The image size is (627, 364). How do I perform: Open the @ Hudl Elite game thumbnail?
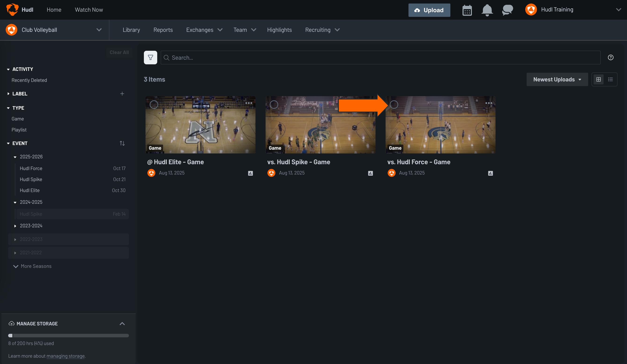pos(200,125)
